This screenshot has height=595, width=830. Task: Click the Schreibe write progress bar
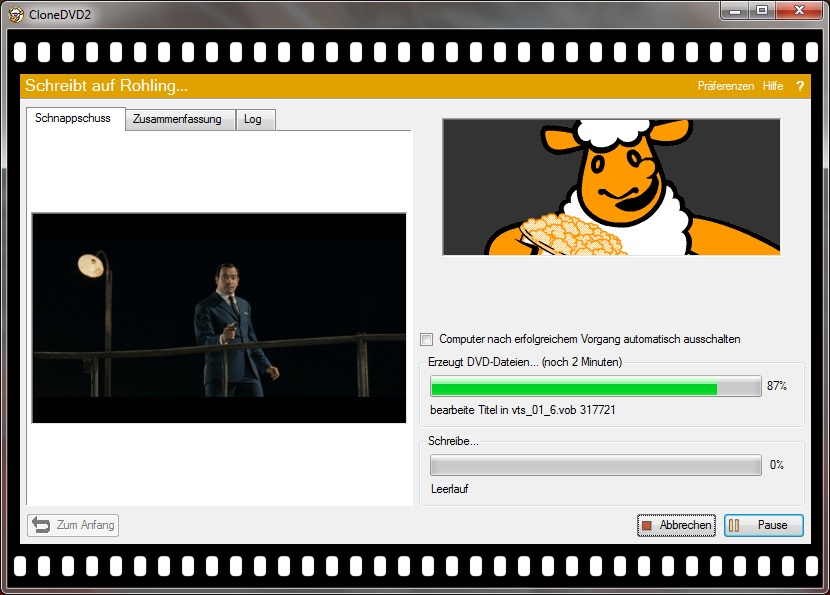(x=596, y=465)
